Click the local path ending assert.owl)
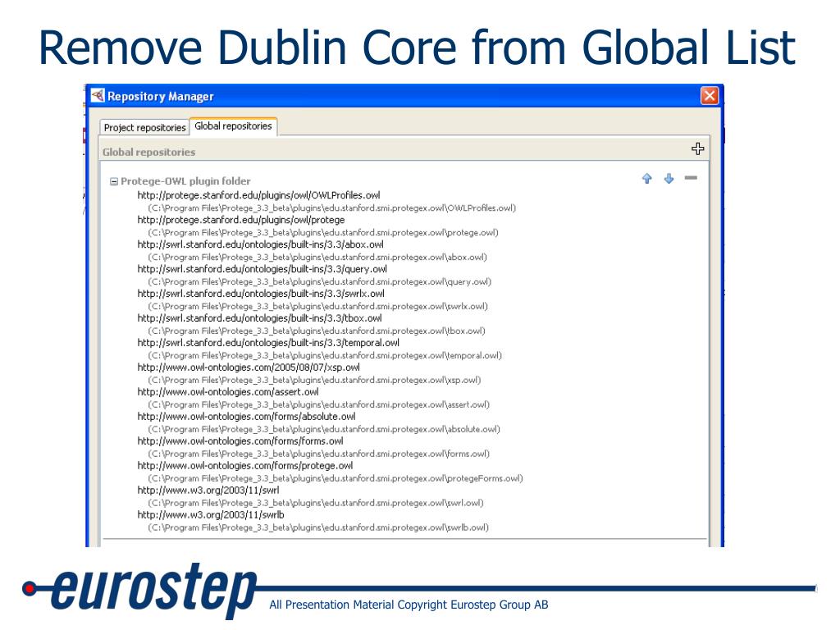Viewport: 840px width, 630px height. 319,405
